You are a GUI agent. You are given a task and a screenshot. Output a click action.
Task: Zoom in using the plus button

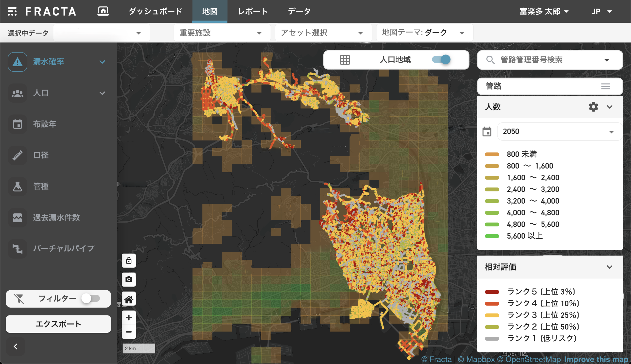click(129, 317)
